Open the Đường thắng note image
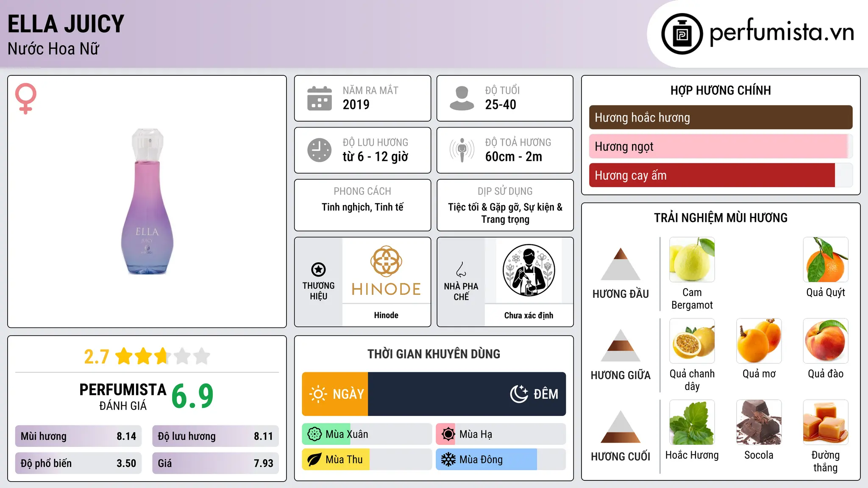The image size is (868, 488). 826,422
